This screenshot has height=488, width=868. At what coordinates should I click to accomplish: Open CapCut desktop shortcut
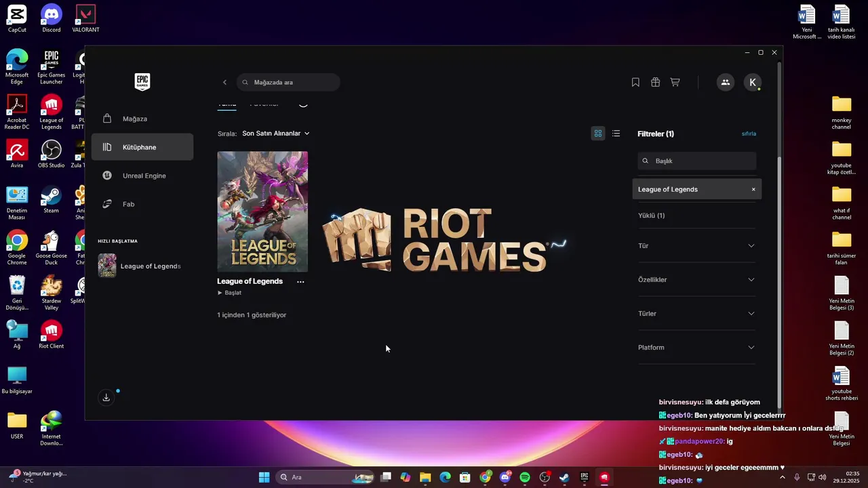click(17, 19)
